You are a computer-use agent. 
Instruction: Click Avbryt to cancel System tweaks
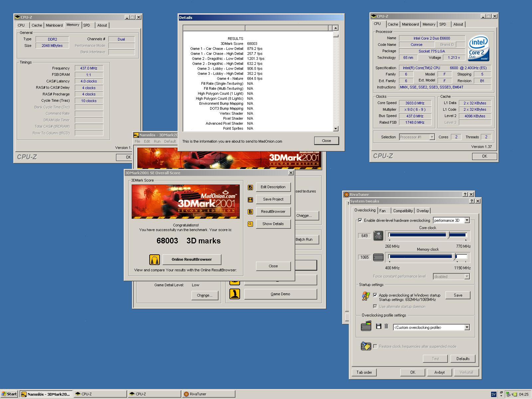point(439,372)
